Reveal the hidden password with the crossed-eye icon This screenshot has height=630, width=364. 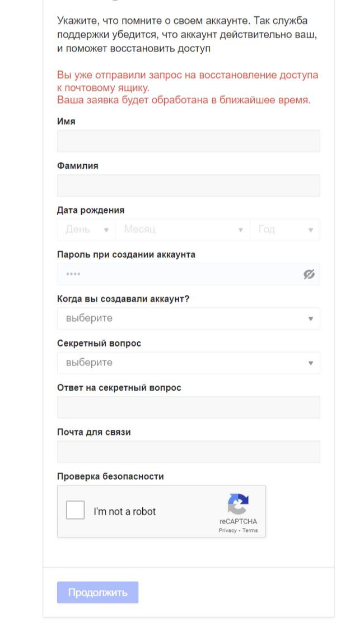(310, 274)
